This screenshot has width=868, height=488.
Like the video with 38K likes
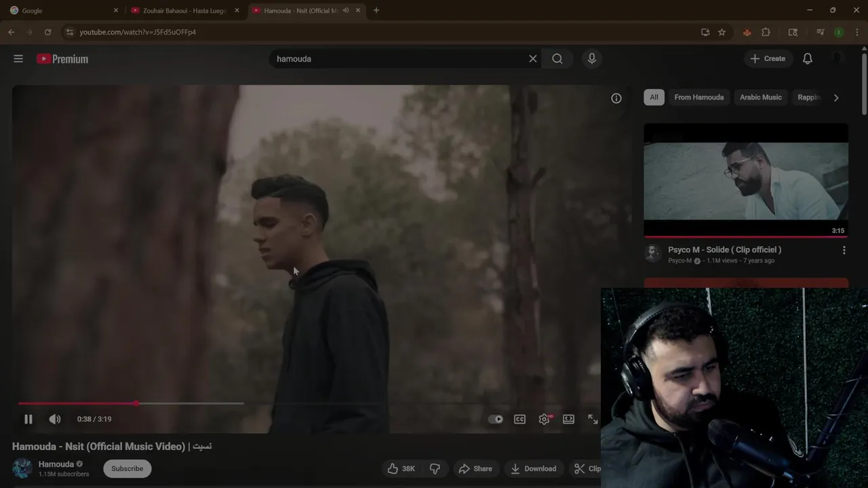[401, 468]
